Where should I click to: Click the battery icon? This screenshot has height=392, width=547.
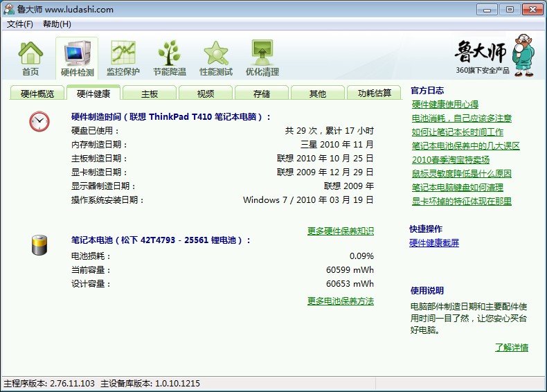coord(39,245)
